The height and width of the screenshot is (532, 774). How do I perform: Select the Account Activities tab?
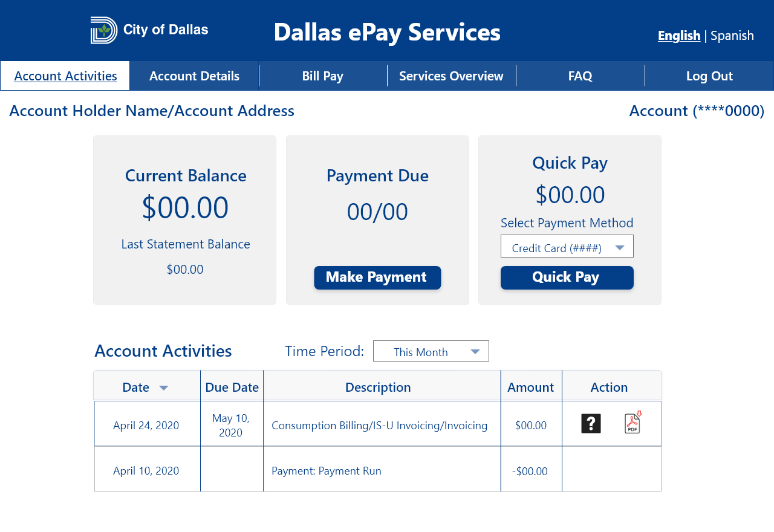(65, 76)
